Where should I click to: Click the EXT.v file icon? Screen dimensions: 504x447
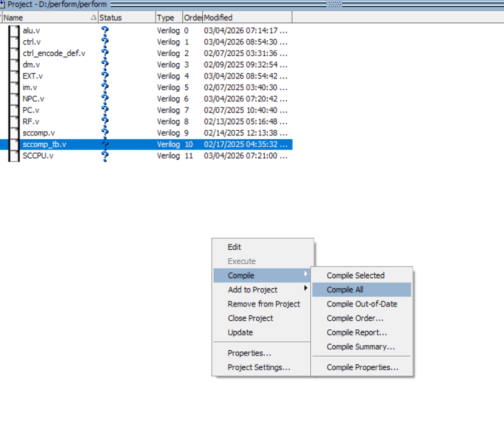[x=14, y=76]
